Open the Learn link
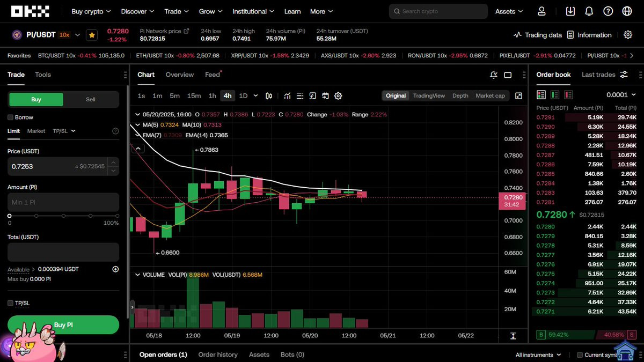The width and height of the screenshot is (644, 362). coord(292,11)
